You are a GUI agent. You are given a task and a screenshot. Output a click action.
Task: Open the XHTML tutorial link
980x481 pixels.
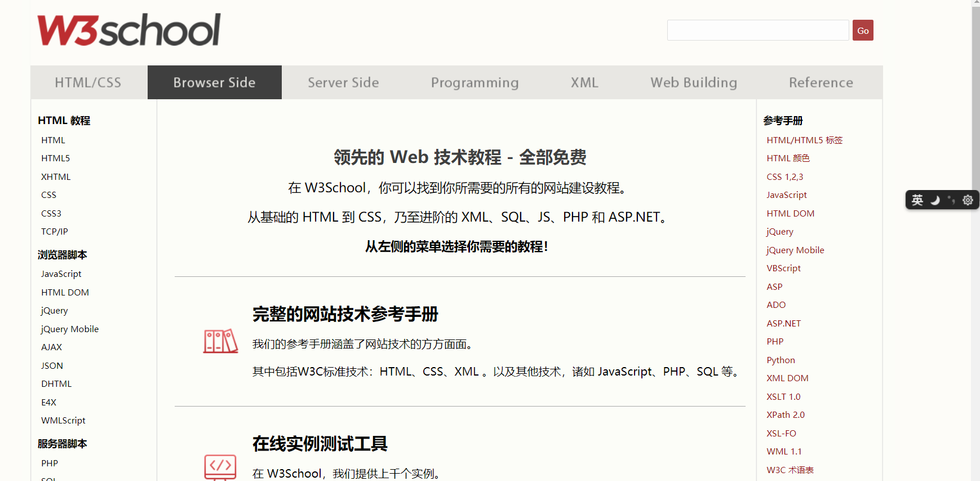click(x=56, y=176)
